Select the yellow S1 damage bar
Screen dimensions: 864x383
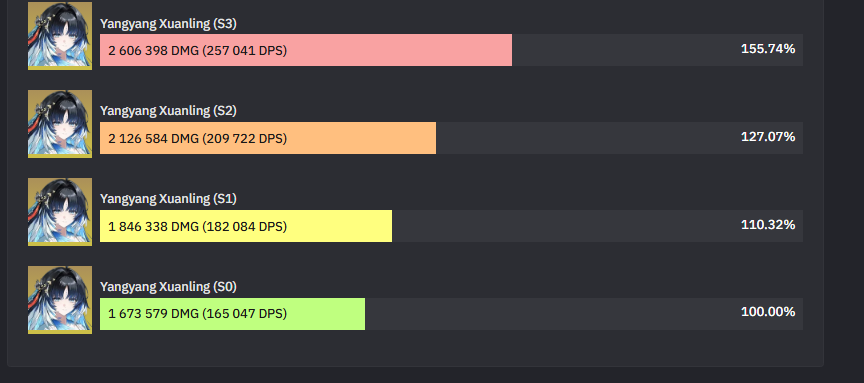point(246,226)
